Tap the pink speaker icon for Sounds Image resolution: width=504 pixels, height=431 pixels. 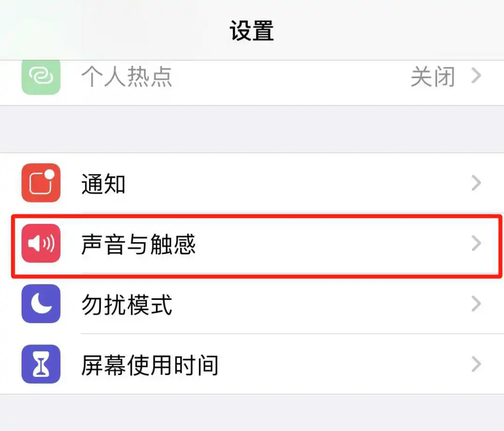click(x=41, y=243)
